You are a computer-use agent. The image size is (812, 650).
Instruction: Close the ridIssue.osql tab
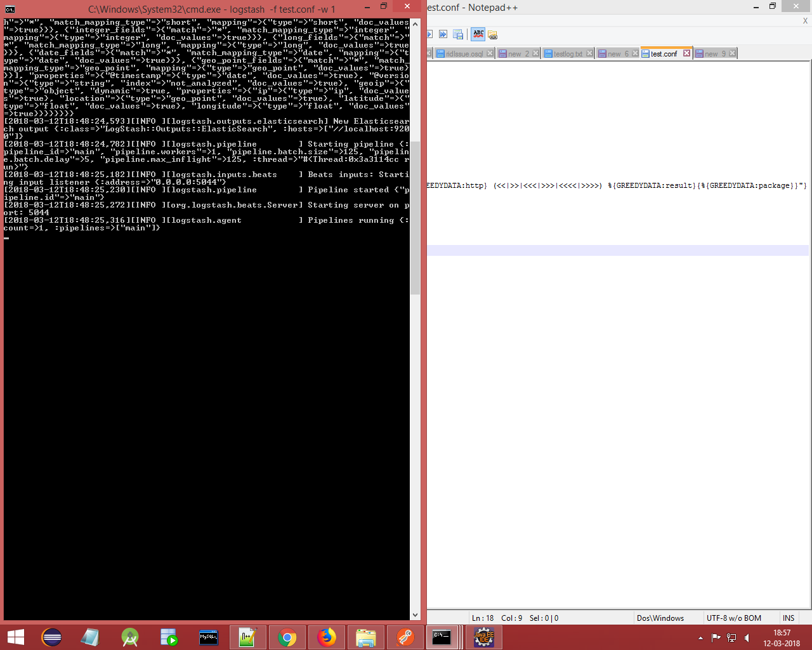[x=490, y=53]
